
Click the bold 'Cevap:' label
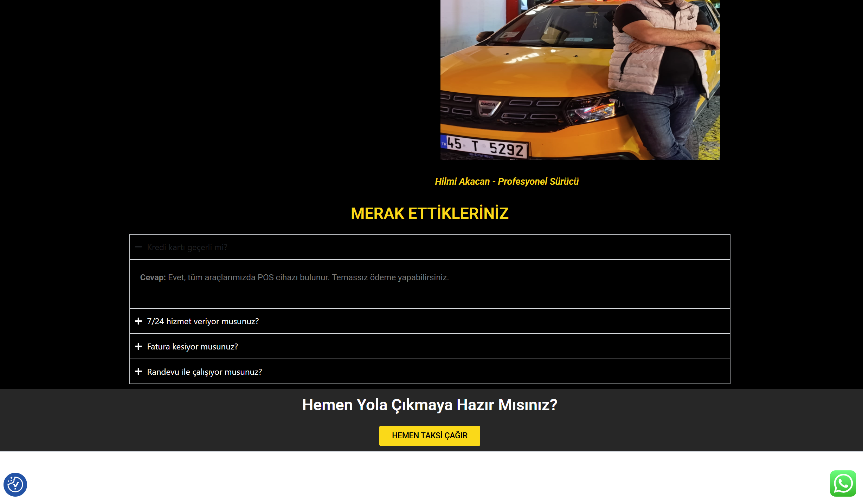click(153, 277)
